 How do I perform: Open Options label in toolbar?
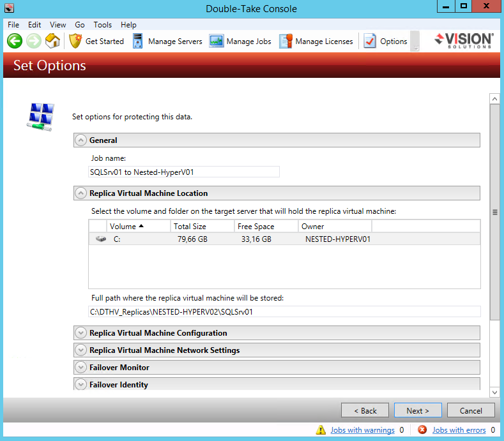393,41
